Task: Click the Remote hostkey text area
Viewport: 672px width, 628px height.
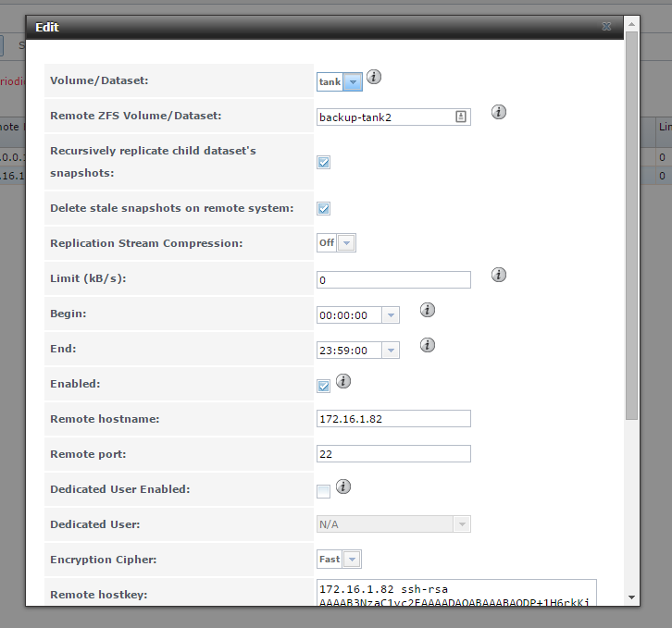Action: (456, 593)
